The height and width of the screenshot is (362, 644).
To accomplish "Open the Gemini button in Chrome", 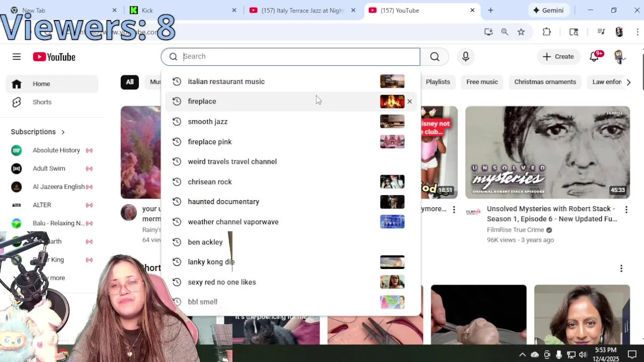I will point(548,10).
